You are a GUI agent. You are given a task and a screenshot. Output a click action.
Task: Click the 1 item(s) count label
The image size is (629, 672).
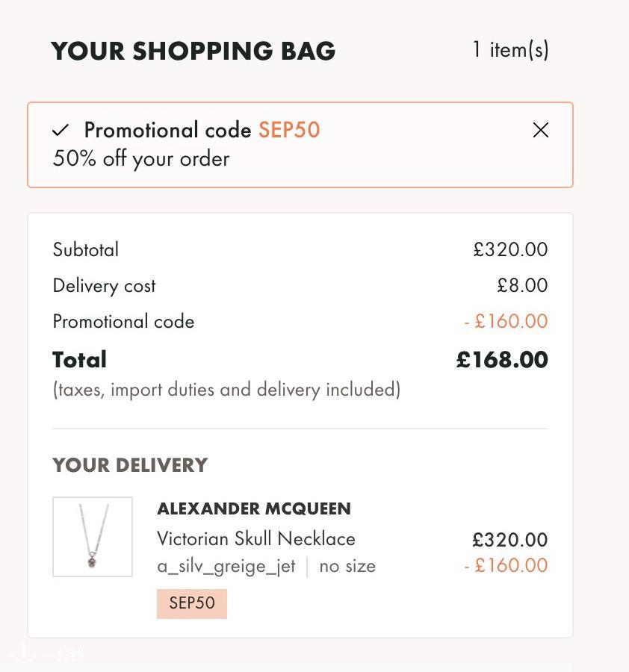coord(510,50)
